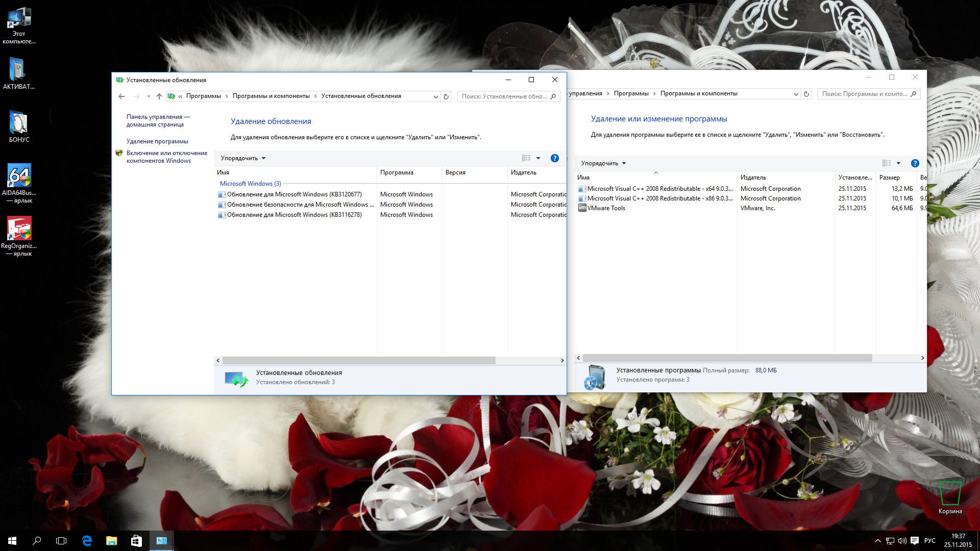Select the БОНУС desktop icon

pos(19,126)
